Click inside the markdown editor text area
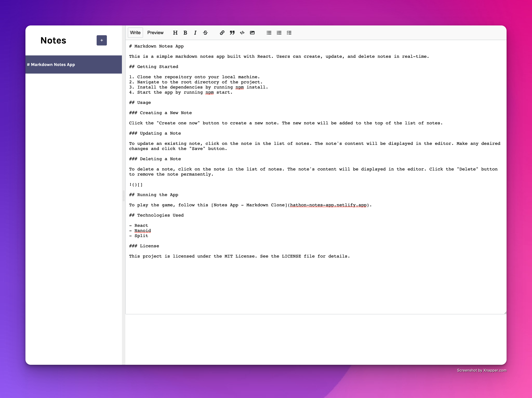The width and height of the screenshot is (532, 398). click(313, 284)
